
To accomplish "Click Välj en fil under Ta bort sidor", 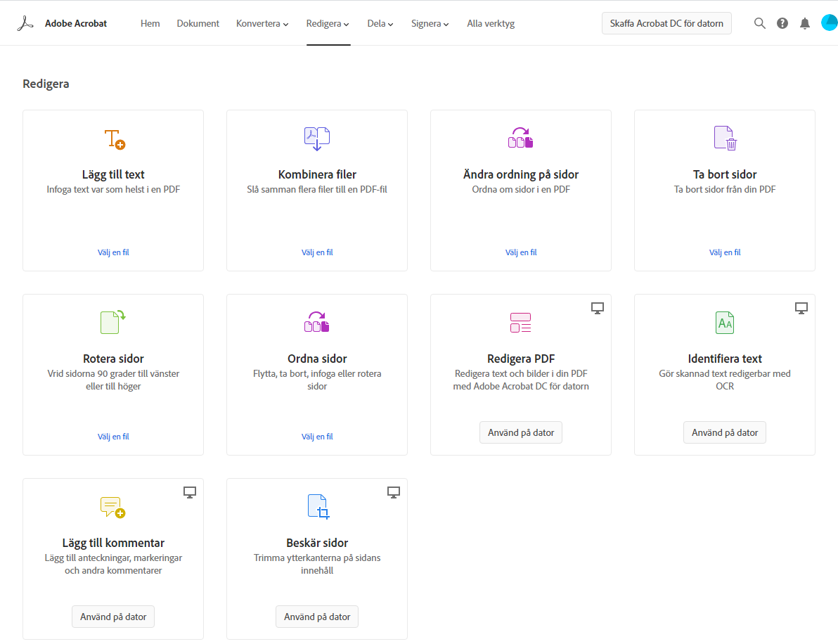I will click(x=725, y=252).
